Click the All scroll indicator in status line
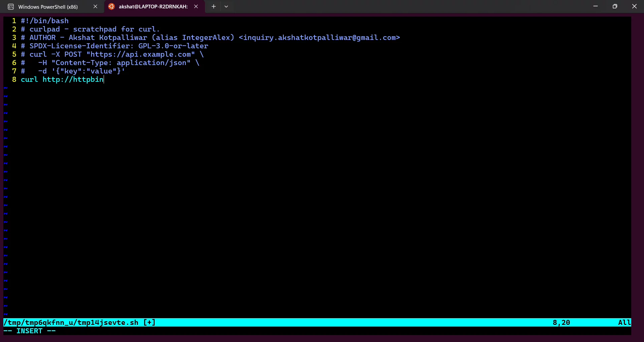The height and width of the screenshot is (342, 644). click(x=624, y=322)
